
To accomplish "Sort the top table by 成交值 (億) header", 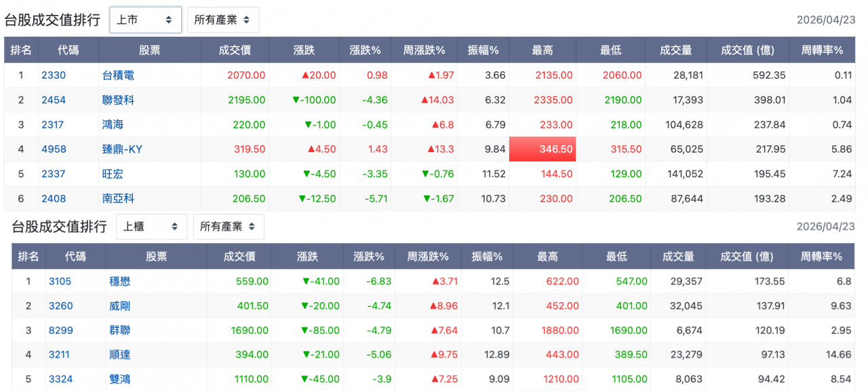I will point(747,50).
